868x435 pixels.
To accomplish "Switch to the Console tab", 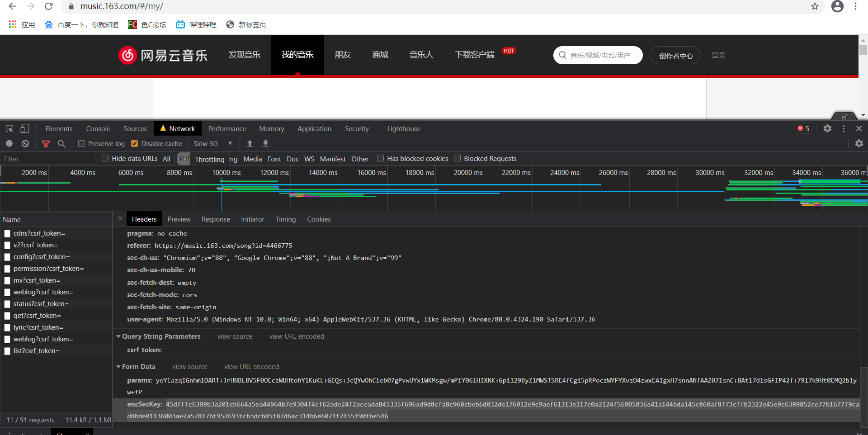I will click(98, 129).
